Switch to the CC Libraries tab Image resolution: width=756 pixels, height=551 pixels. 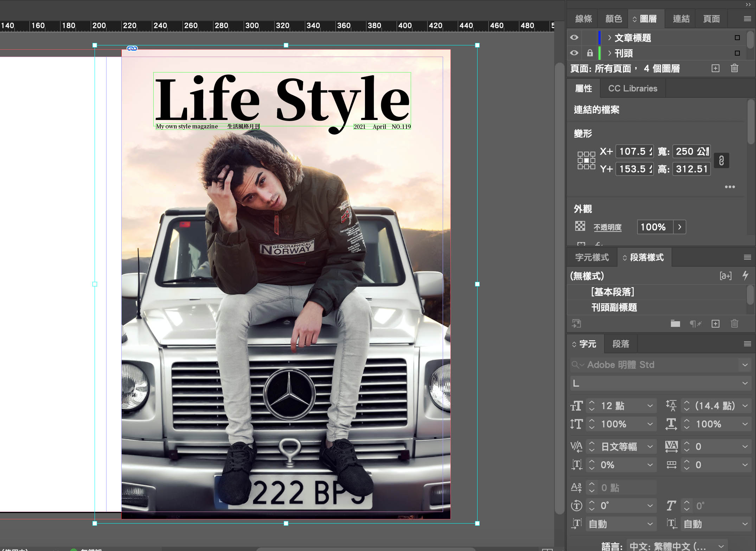tap(632, 88)
